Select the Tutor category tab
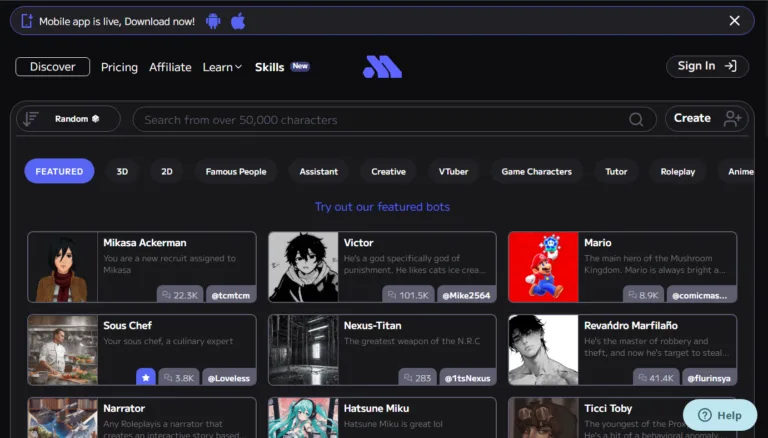Viewport: 768px width, 438px height. (616, 171)
